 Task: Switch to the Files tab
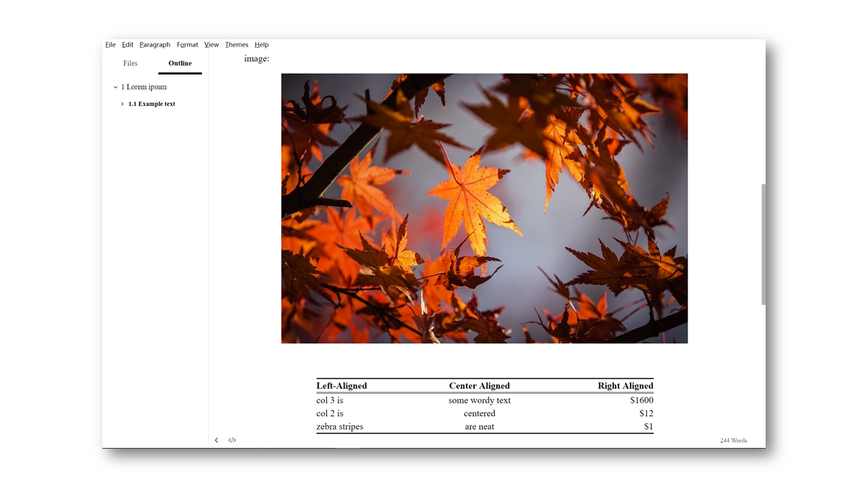[130, 63]
